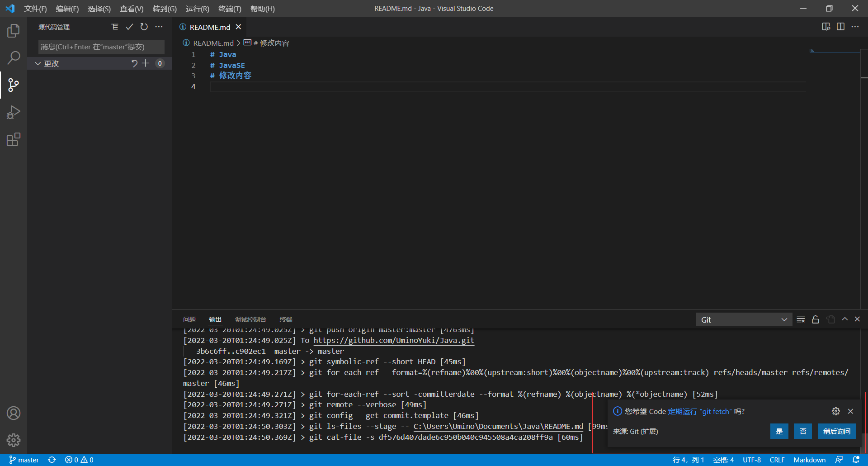Close the bottom output panel

(857, 319)
